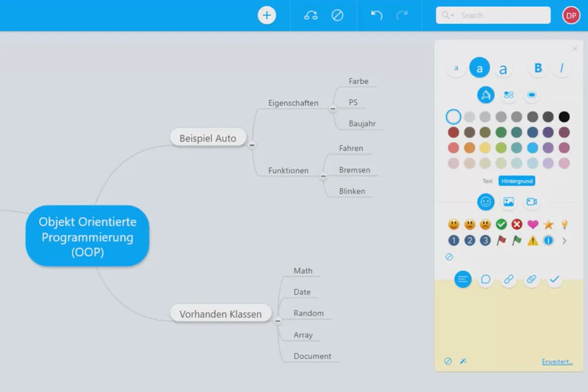Undo the last action
Viewport: 588px width, 392px height.
coord(376,15)
